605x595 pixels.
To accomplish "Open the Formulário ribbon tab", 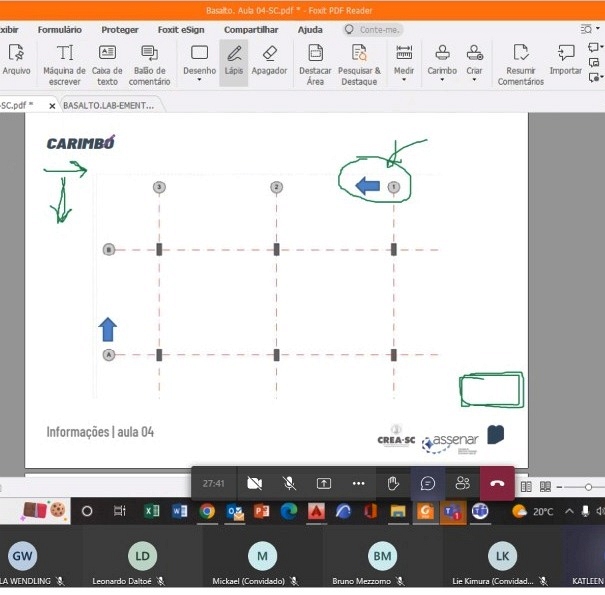I will 59,30.
